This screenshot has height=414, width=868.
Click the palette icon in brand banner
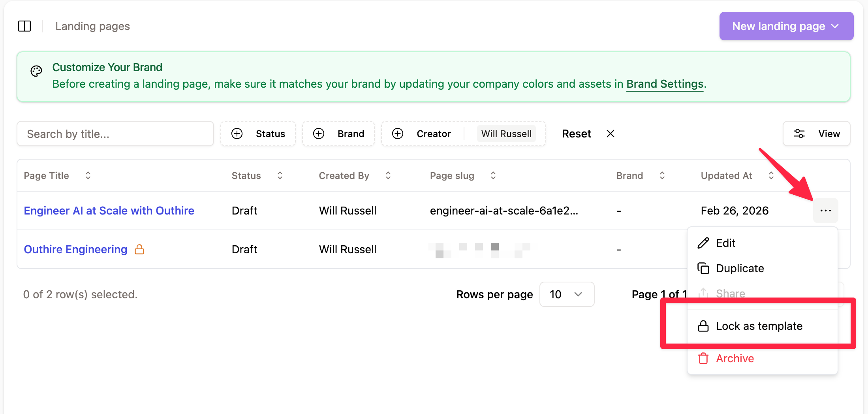36,71
